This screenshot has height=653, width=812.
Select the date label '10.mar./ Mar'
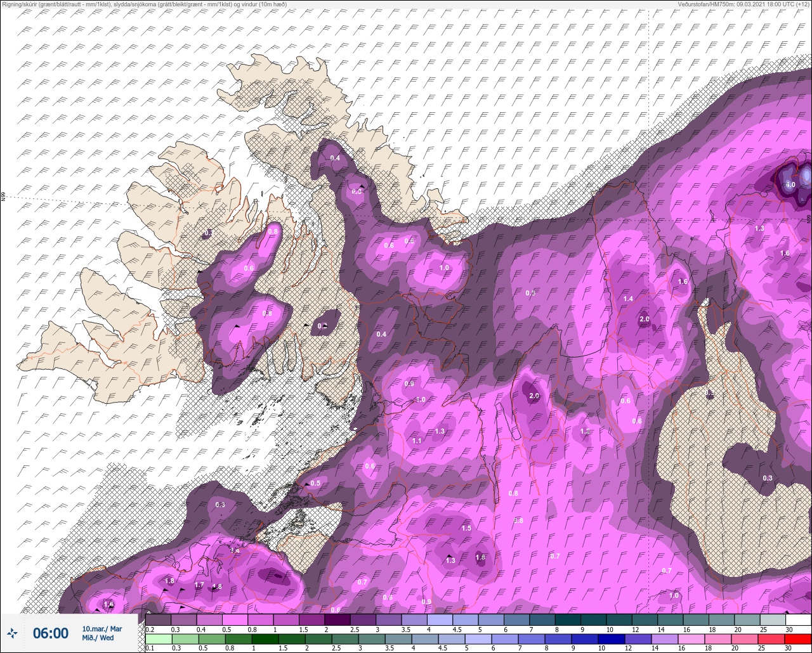[x=102, y=629]
